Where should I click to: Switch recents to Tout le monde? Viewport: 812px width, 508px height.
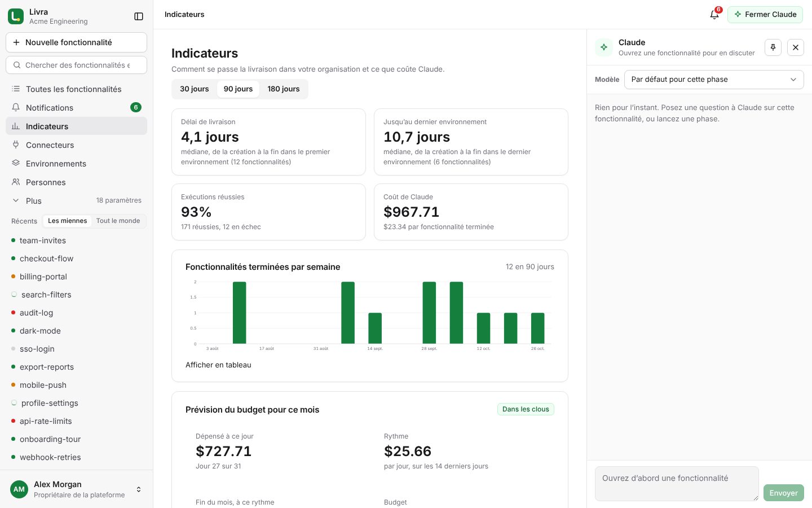click(x=118, y=221)
